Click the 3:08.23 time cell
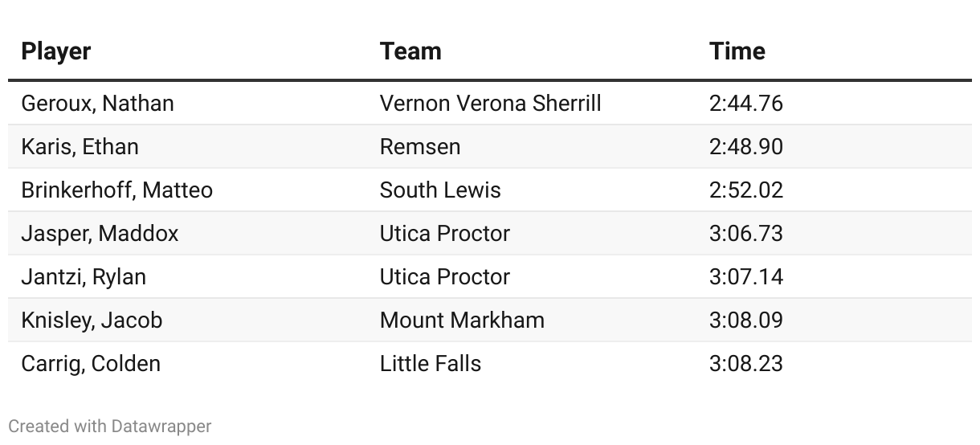 745,364
